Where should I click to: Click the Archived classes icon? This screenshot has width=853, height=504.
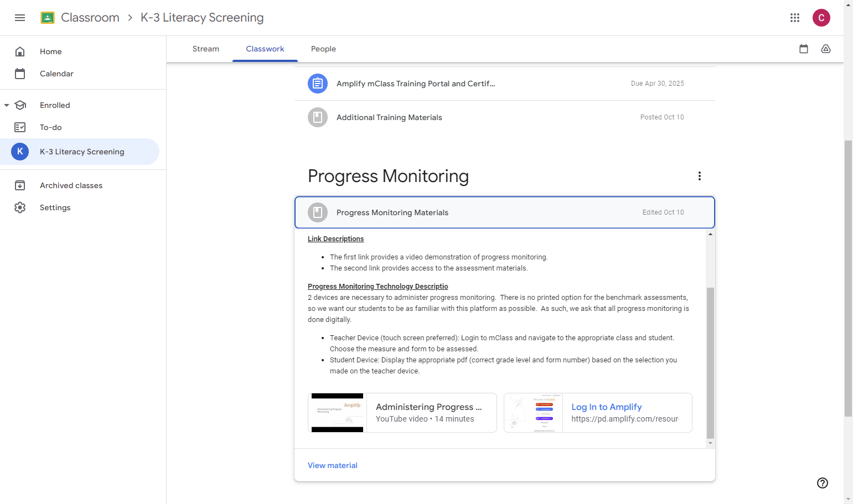point(20,185)
